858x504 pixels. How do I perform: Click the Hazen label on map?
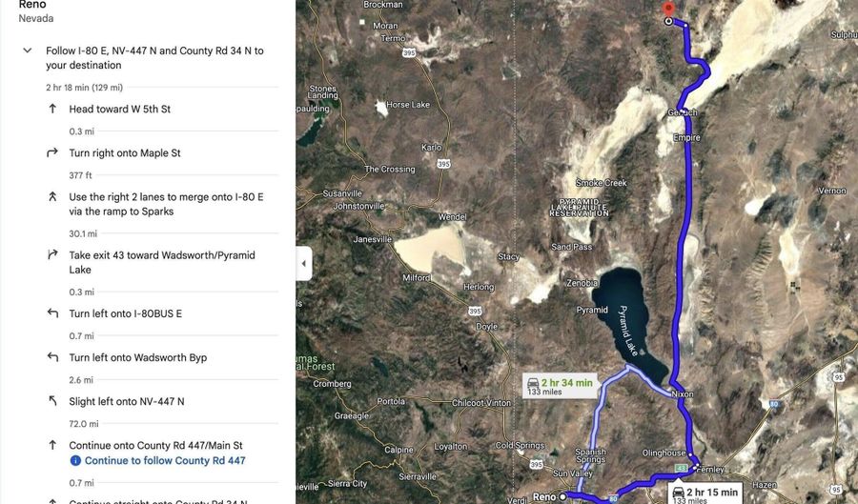[x=765, y=485]
